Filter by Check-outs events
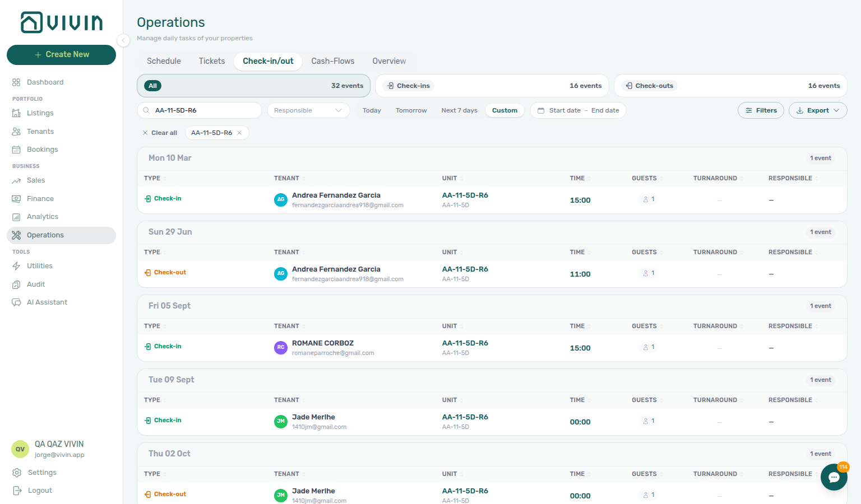 (x=730, y=86)
